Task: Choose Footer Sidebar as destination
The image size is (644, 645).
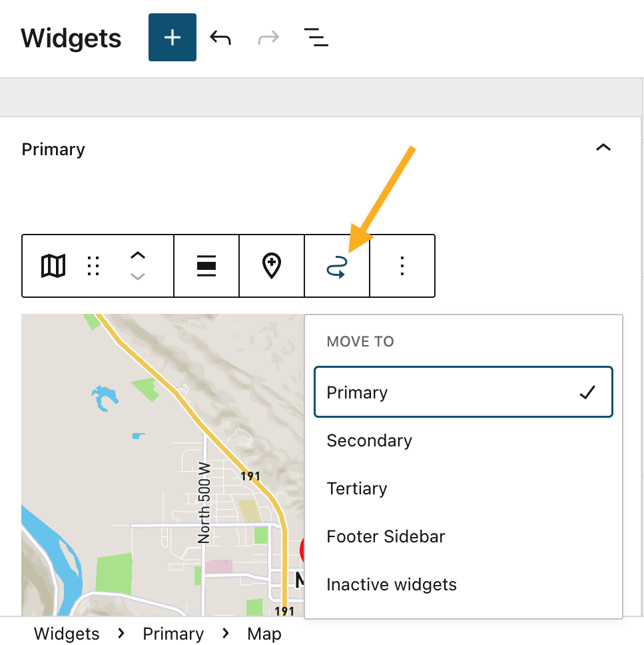Action: [385, 536]
